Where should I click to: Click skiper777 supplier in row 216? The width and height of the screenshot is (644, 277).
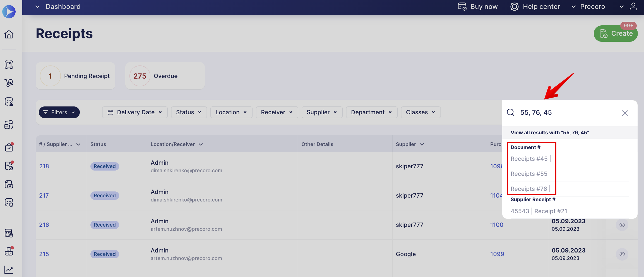point(410,225)
